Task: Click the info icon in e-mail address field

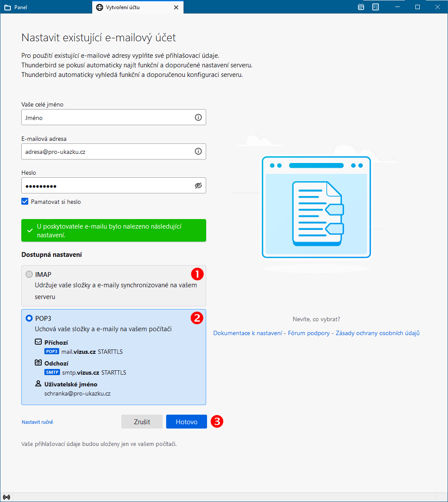Action: (198, 151)
